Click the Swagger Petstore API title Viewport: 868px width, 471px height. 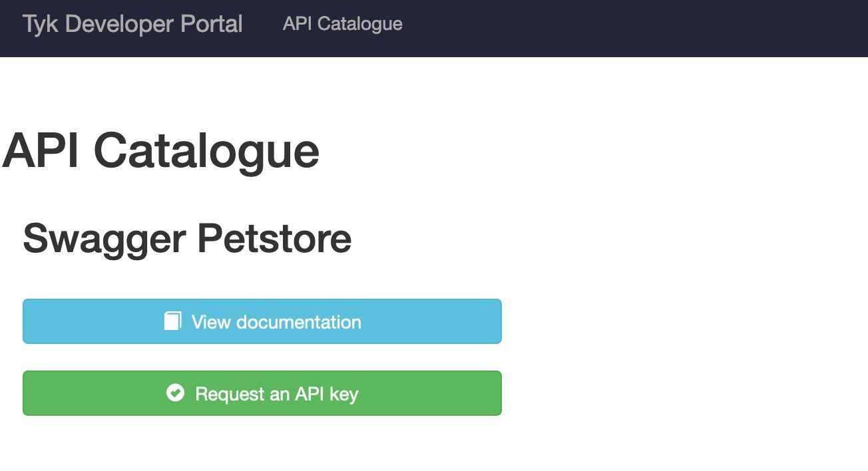tap(187, 238)
